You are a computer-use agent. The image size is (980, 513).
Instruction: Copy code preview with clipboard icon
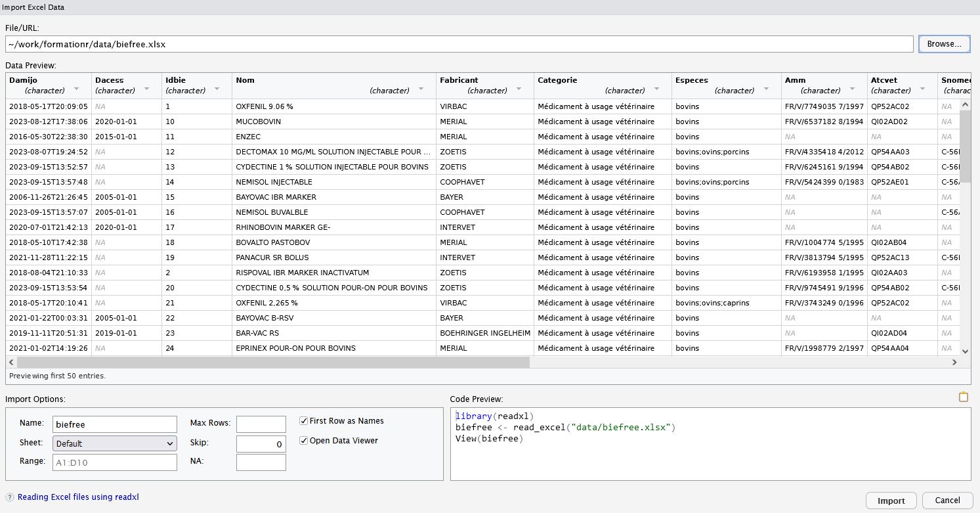[x=964, y=397]
